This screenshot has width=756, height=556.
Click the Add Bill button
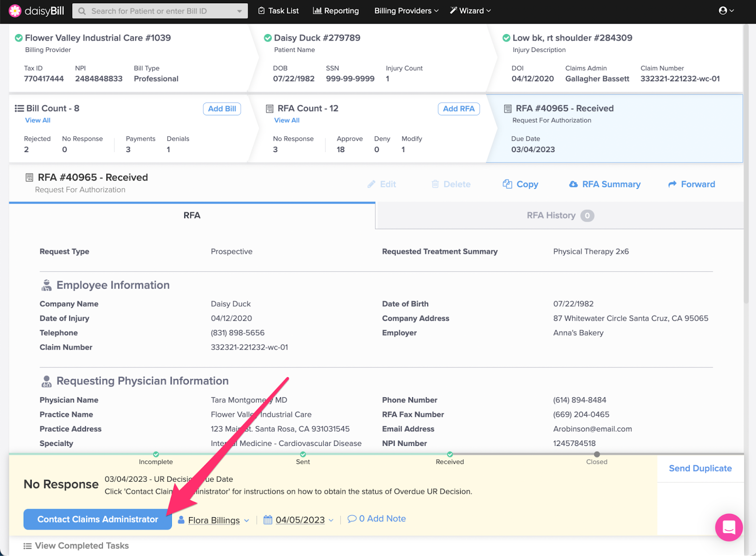pyautogui.click(x=222, y=109)
